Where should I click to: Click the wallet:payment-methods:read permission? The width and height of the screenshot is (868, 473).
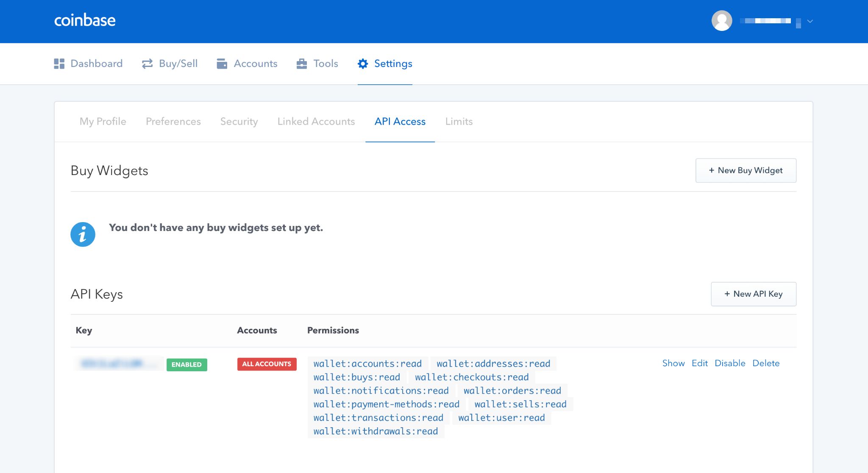[387, 404]
